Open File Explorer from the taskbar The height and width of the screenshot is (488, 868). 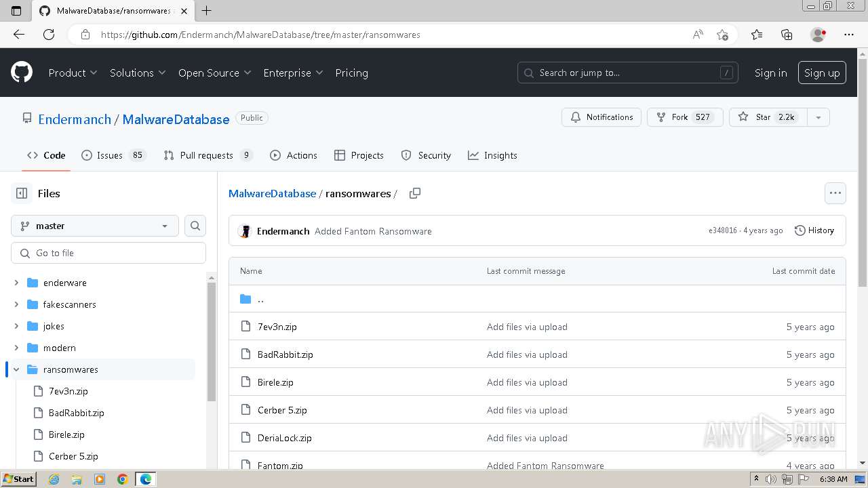pos(77,479)
